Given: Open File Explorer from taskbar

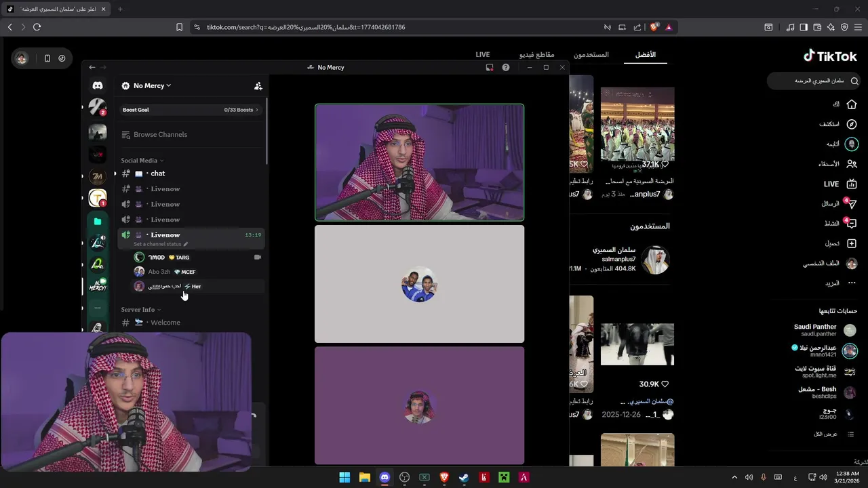Looking at the screenshot, I should [364, 477].
